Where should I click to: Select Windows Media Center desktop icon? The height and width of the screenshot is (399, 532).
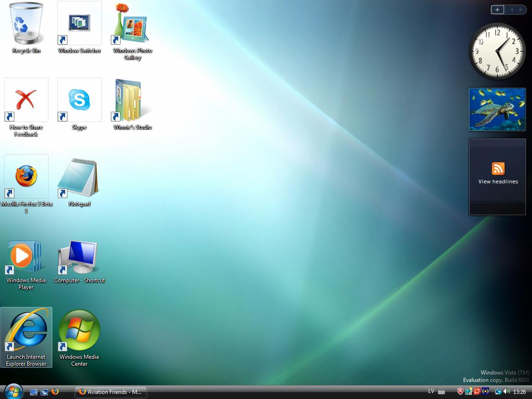coord(79,338)
